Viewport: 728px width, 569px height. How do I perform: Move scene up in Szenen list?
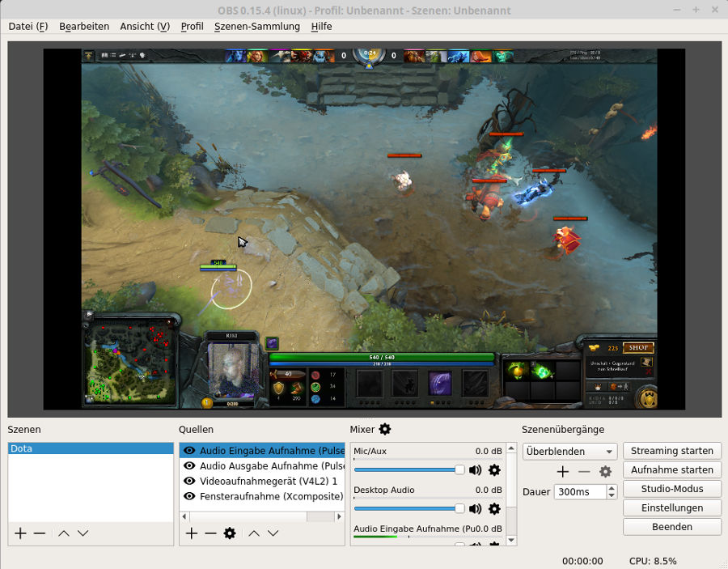[64, 533]
